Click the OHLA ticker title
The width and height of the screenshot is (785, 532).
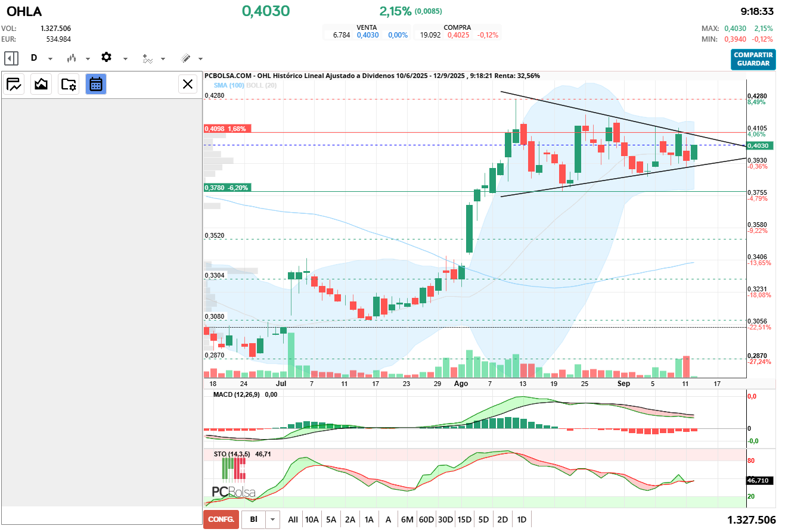coord(24,11)
